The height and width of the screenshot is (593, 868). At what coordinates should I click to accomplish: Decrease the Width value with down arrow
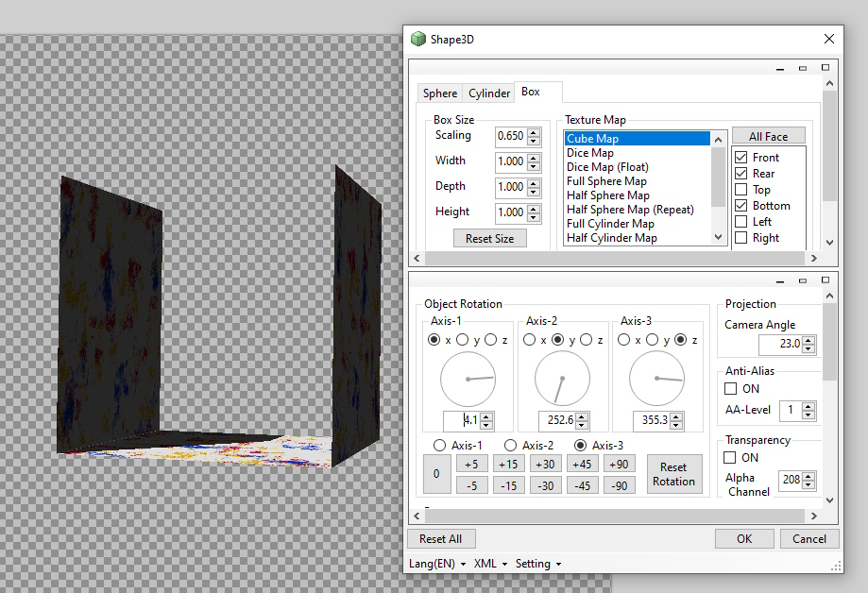pos(534,166)
